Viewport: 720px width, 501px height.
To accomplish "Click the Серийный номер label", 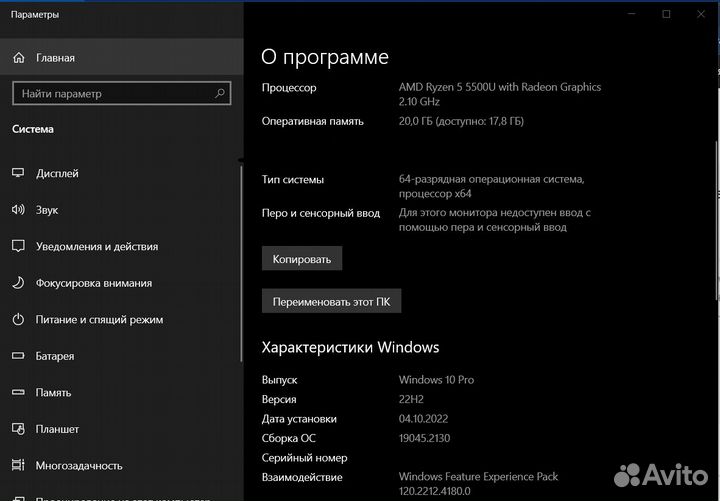I will 304,458.
